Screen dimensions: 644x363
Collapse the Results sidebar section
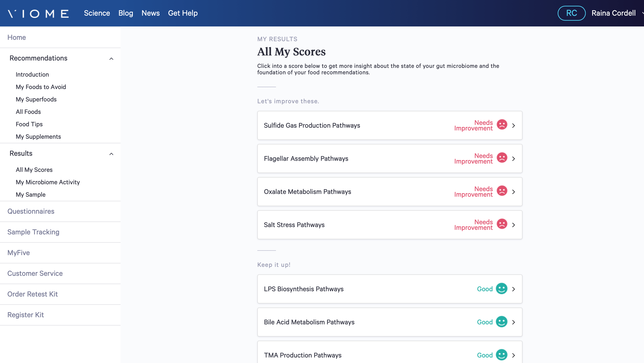click(111, 153)
